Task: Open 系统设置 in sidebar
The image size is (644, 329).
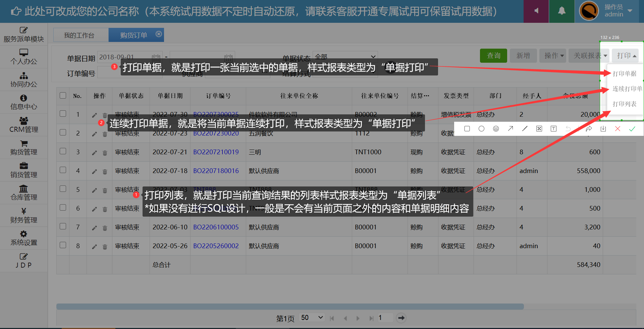Action: pos(23,238)
